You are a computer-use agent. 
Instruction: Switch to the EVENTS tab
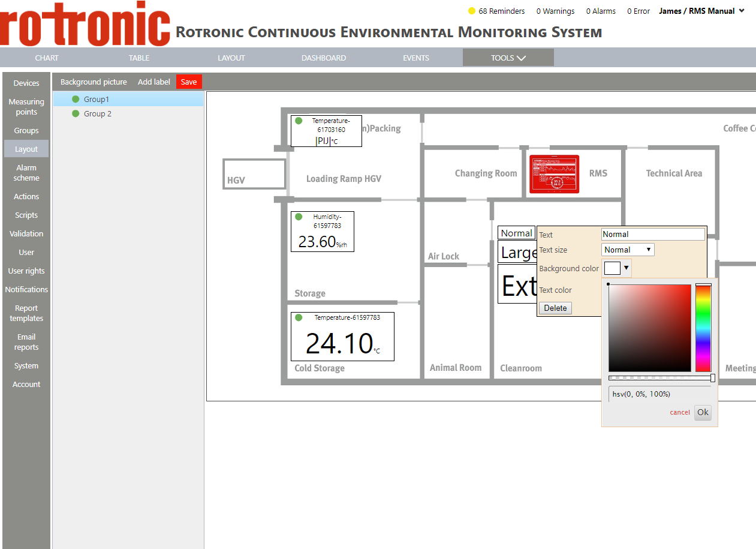click(x=416, y=58)
